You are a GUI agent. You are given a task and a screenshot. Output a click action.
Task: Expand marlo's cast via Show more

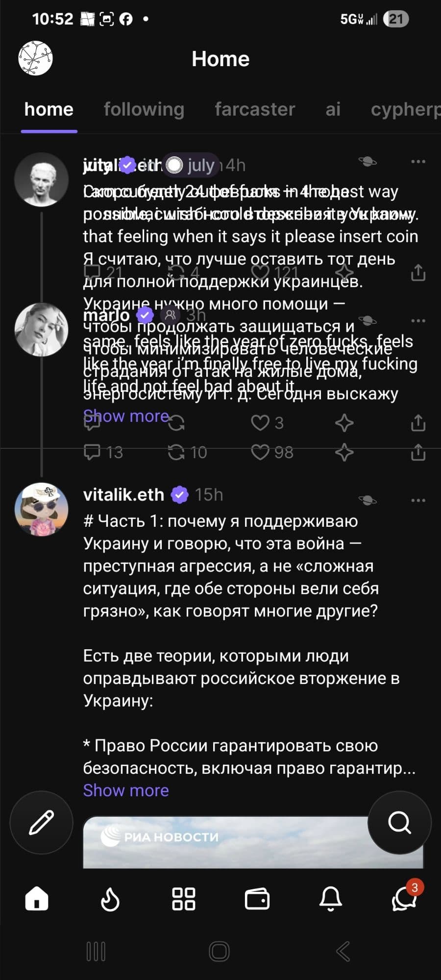(x=125, y=416)
